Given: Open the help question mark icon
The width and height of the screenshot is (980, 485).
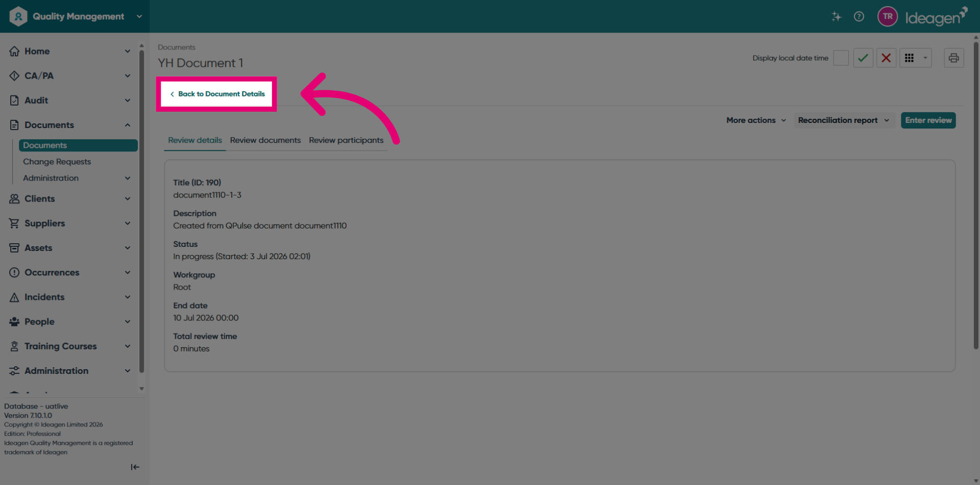Looking at the screenshot, I should click(x=859, y=16).
